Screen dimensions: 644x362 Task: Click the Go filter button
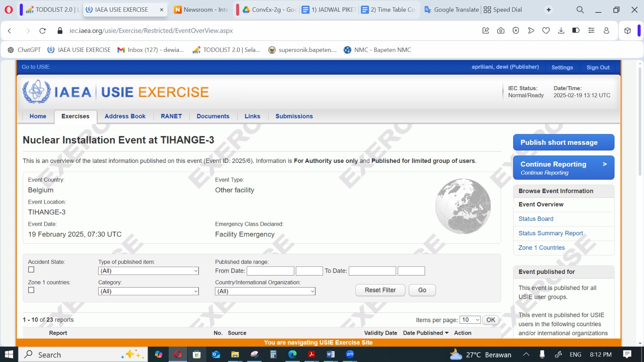pos(422,290)
